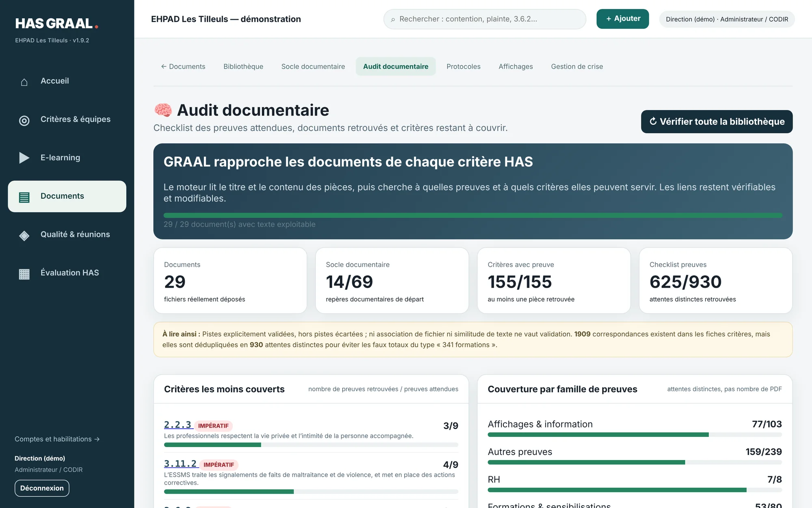Image resolution: width=812 pixels, height=508 pixels.
Task: Switch to the Bibliothèque tab
Action: [243, 66]
